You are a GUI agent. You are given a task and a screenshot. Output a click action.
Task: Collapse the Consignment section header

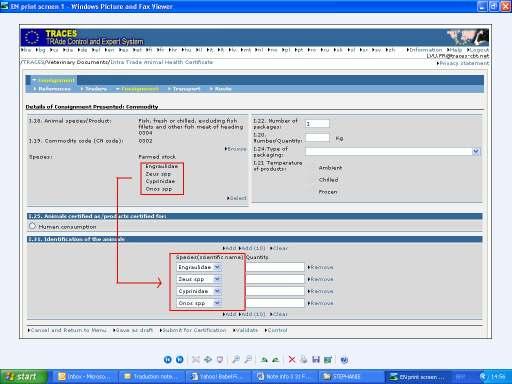click(53, 80)
